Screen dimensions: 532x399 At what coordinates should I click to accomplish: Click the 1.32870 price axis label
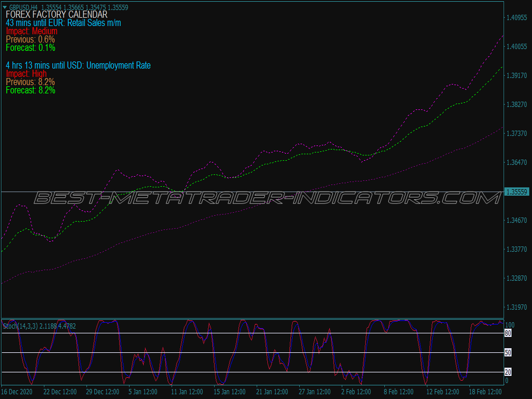[517, 278]
